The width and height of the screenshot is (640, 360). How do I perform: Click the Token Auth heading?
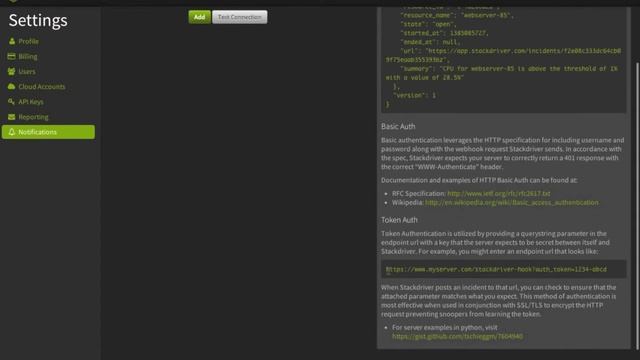(399, 220)
